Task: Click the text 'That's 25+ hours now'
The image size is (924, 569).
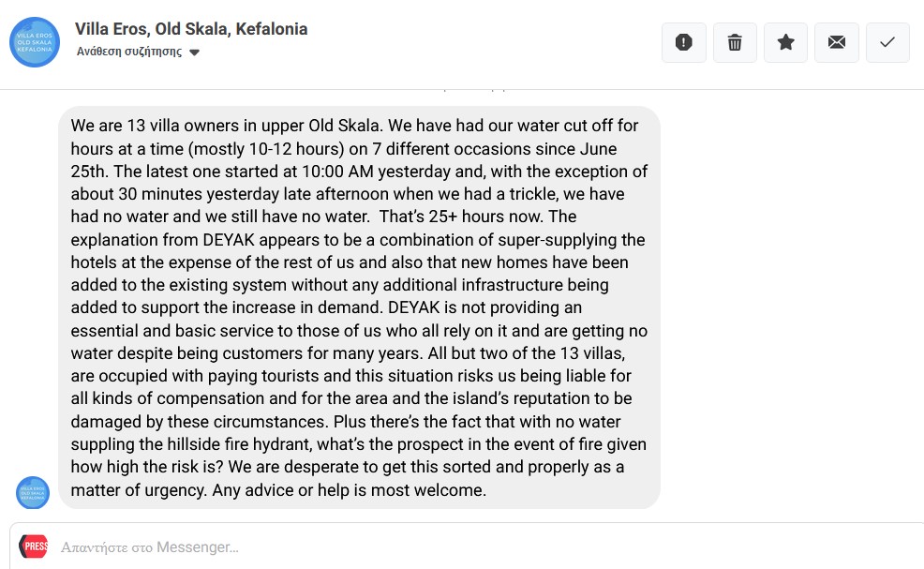Action: tap(461, 217)
